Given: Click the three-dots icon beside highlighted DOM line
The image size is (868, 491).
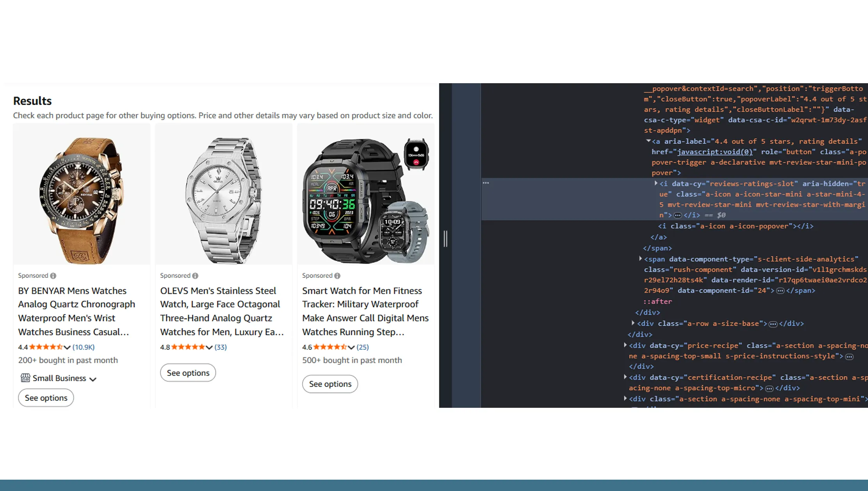Looking at the screenshot, I should [x=486, y=183].
